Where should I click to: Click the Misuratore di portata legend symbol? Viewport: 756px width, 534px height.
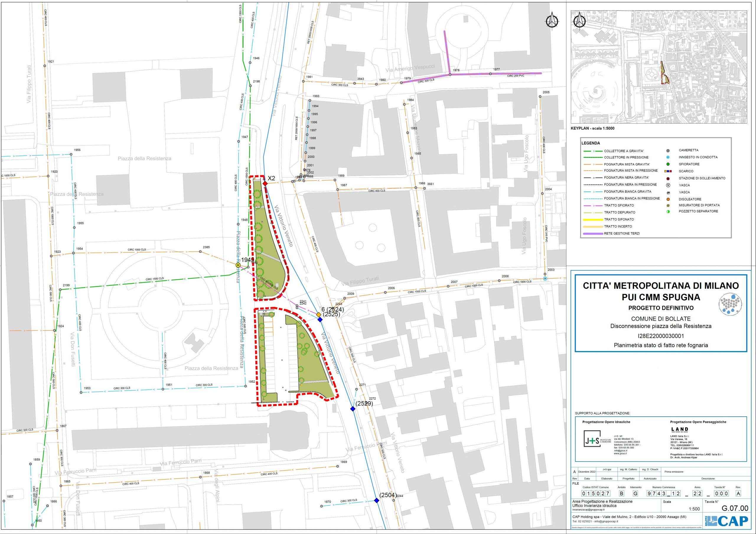point(668,205)
